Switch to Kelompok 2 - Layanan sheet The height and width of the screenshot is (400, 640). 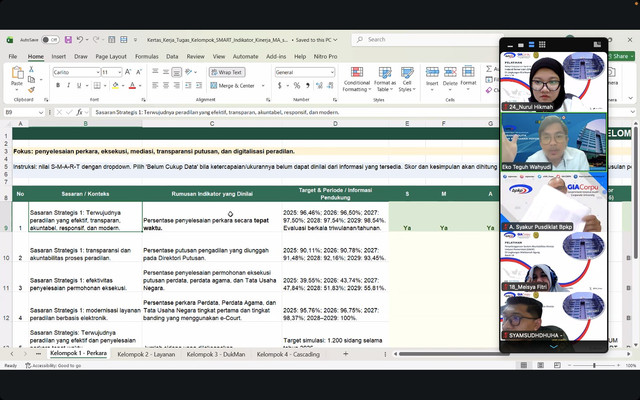[146, 354]
